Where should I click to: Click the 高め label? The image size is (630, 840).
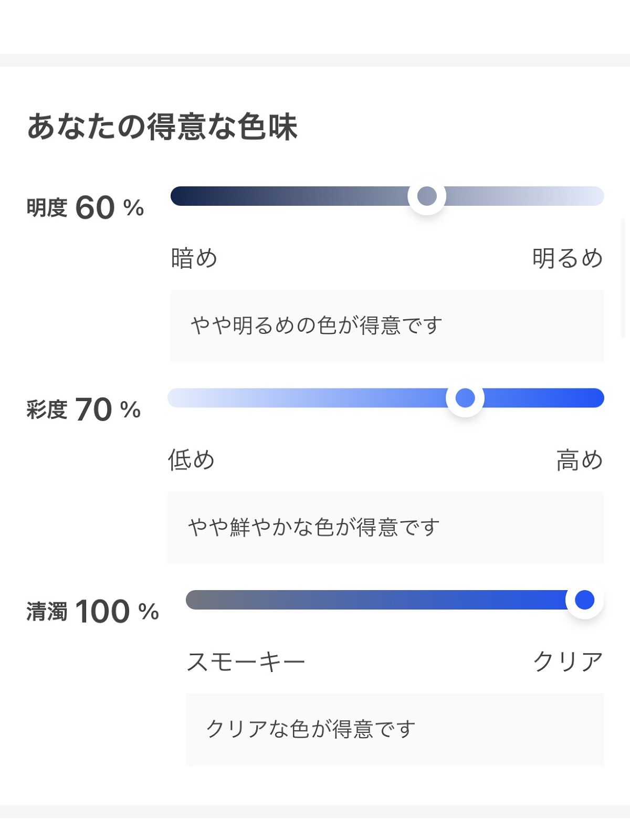[580, 460]
